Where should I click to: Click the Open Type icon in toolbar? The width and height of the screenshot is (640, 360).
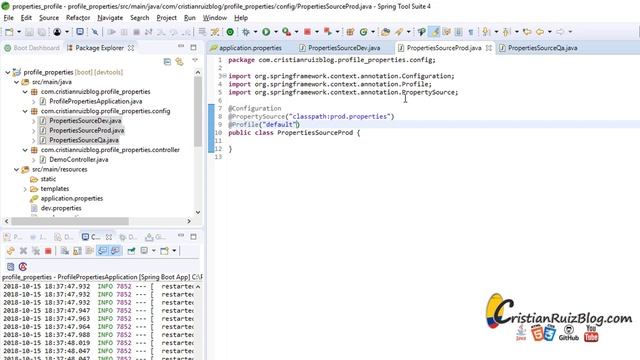click(x=385, y=32)
